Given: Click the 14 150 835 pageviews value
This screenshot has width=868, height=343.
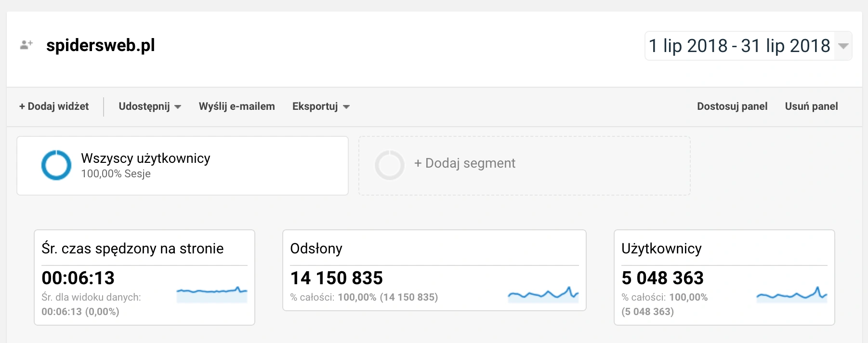Looking at the screenshot, I should coord(336,278).
